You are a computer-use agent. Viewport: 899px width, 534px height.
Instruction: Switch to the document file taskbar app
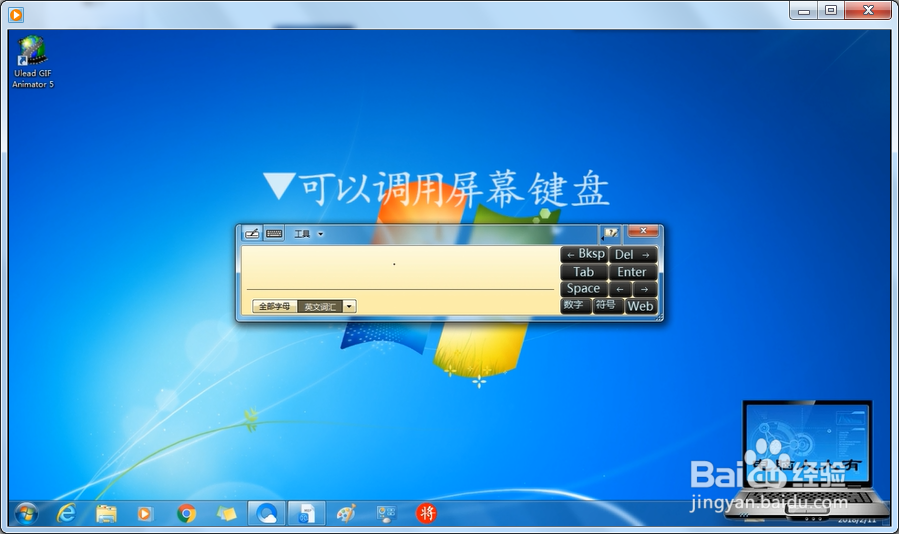click(307, 513)
